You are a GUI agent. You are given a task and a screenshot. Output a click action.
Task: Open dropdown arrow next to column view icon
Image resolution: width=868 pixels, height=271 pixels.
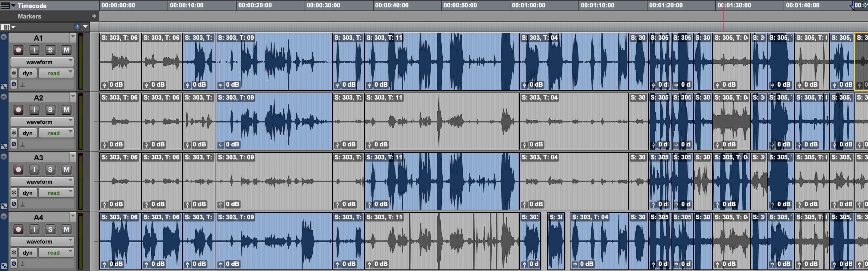pos(14,27)
